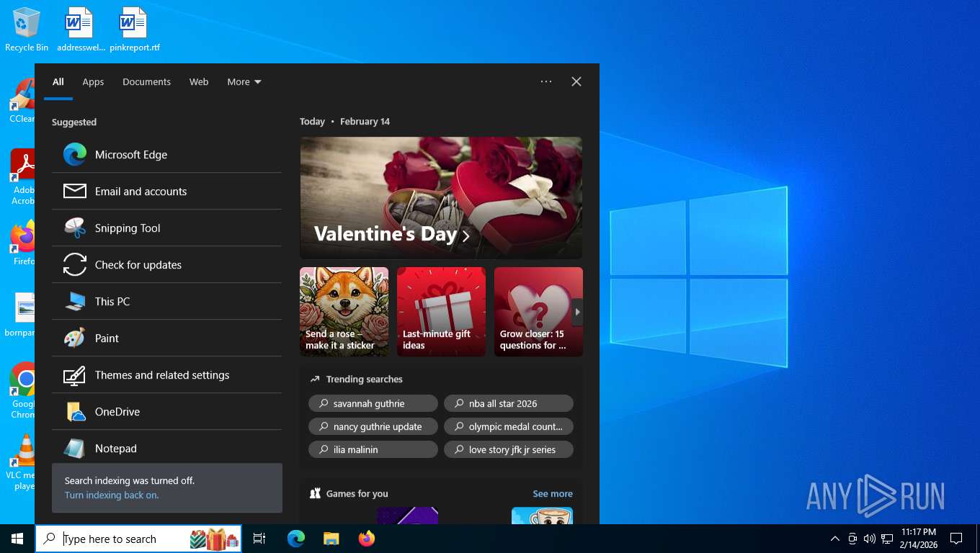Click the magnifier icon in the search box
This screenshot has height=553, width=980.
coord(50,539)
